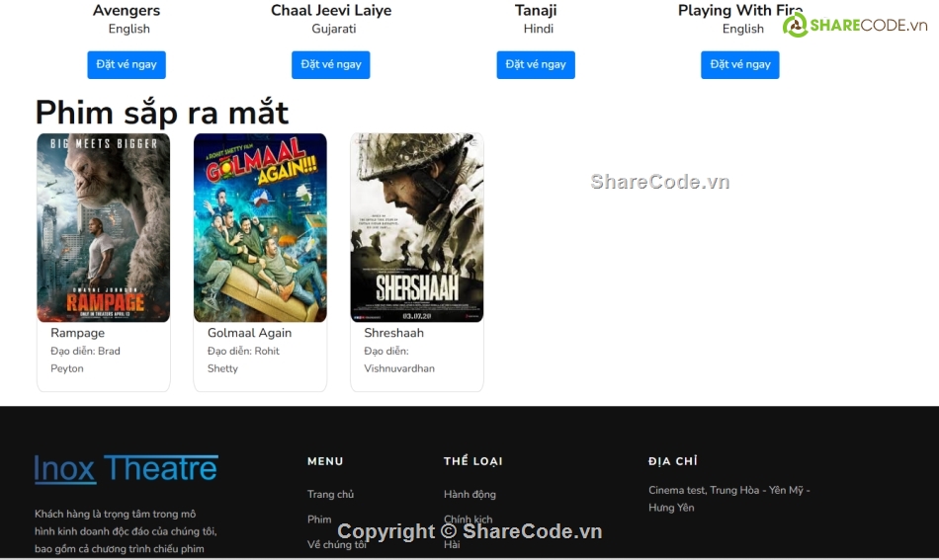
Task: Click "Đặt vé ngay" under Avengers
Action: coord(127,64)
